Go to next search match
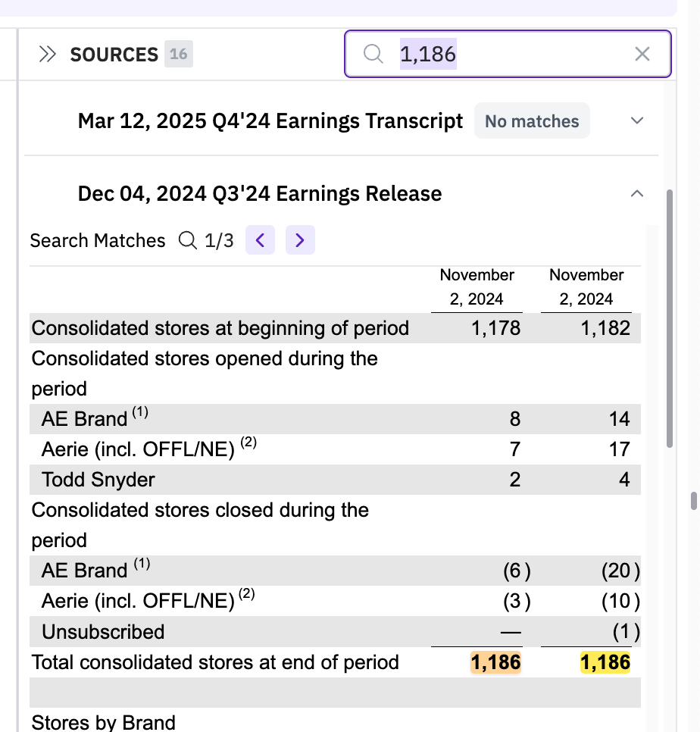This screenshot has width=700, height=732. tap(300, 240)
